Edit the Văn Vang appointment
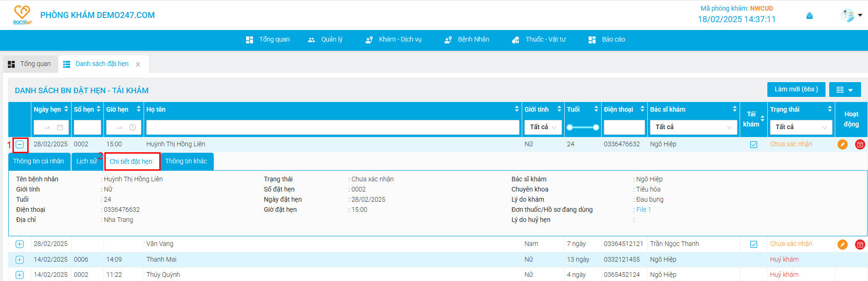The height and width of the screenshot is (281, 868). point(843,244)
